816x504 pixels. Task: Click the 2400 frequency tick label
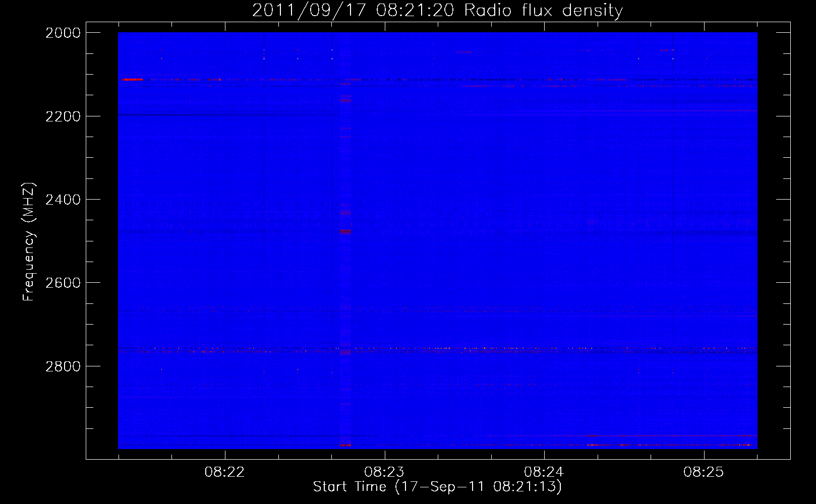coord(63,200)
